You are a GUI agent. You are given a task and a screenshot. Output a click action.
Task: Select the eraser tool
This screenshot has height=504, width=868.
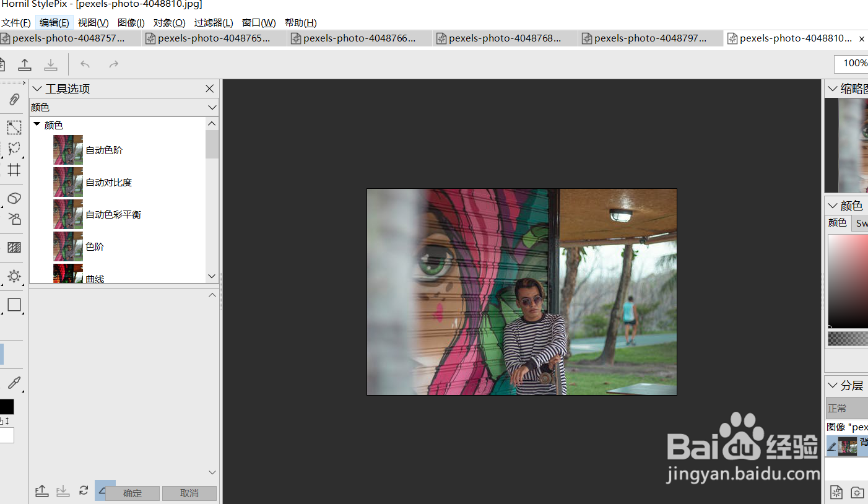coord(14,198)
